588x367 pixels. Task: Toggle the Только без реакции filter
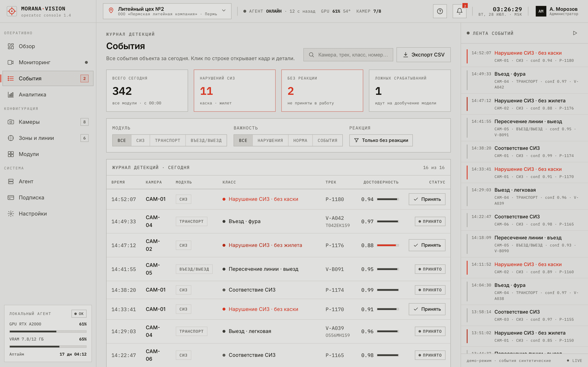click(x=381, y=140)
